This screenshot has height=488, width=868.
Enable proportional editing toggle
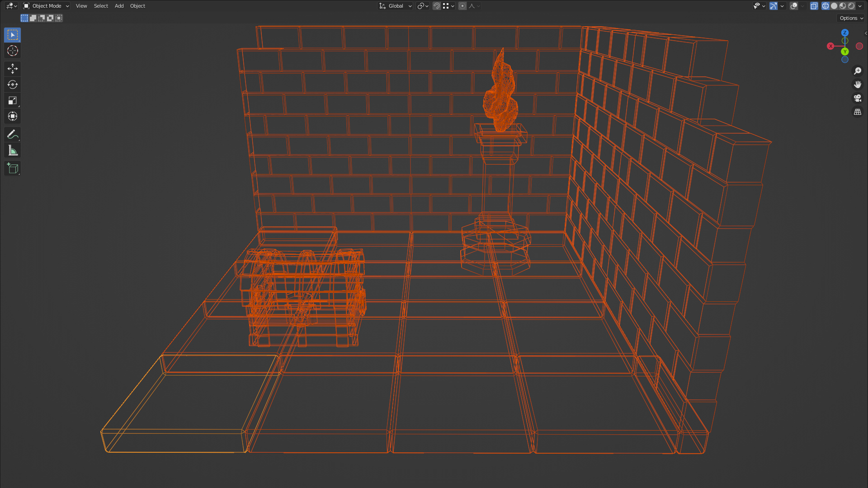[462, 6]
